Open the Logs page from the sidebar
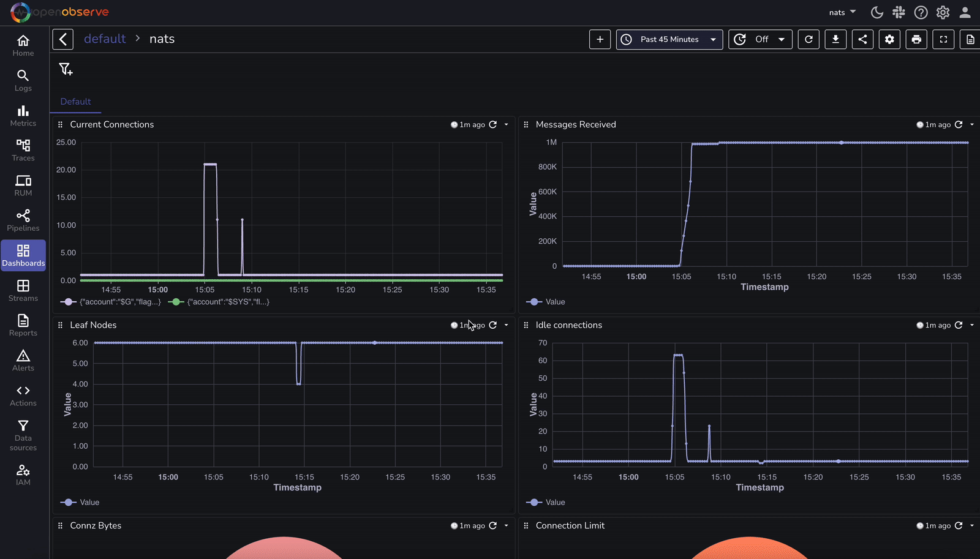The width and height of the screenshot is (980, 559). coord(23,80)
